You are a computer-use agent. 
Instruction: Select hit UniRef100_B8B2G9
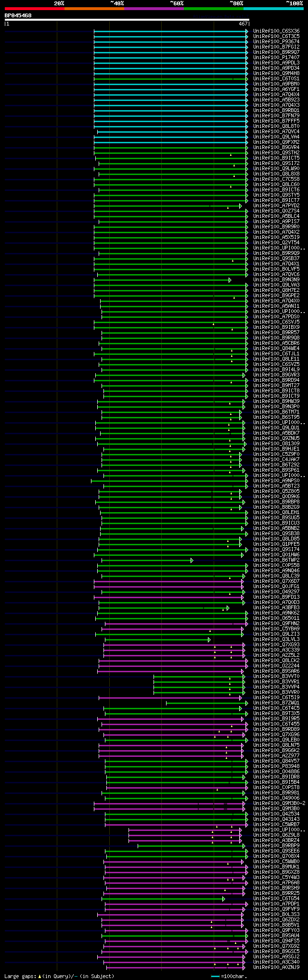coord(276,507)
